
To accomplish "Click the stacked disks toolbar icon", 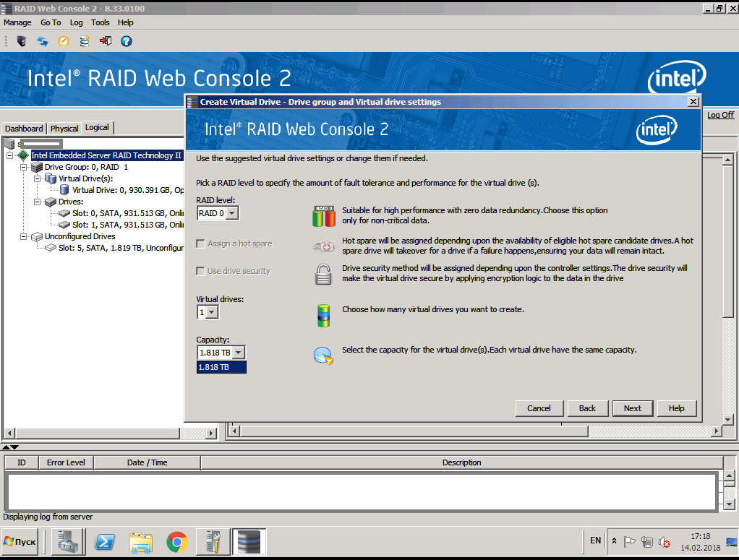I will (x=85, y=41).
